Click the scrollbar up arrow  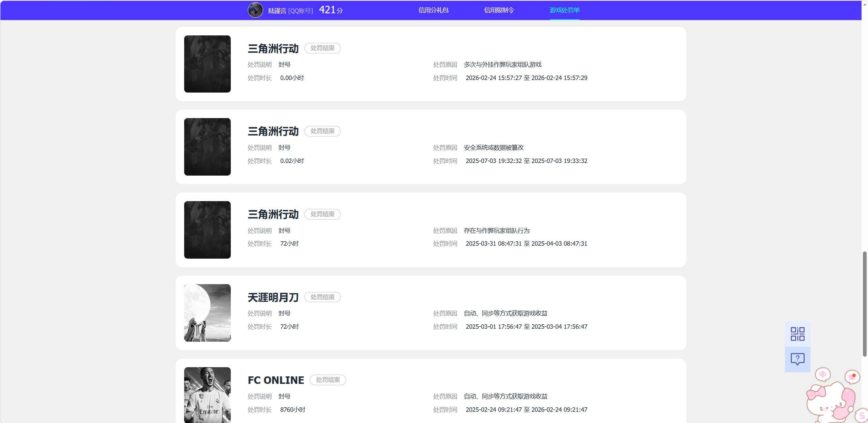[865, 4]
